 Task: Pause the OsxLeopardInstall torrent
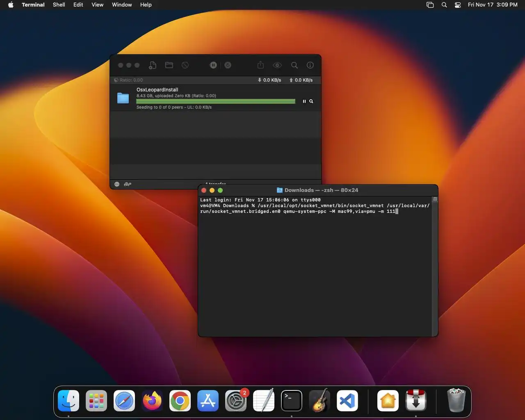(304, 101)
